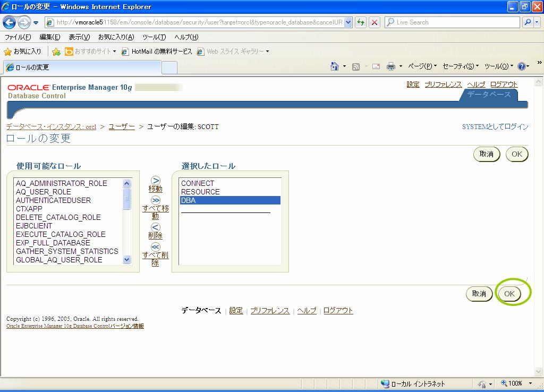Click the browser Back arrow button

point(10,22)
